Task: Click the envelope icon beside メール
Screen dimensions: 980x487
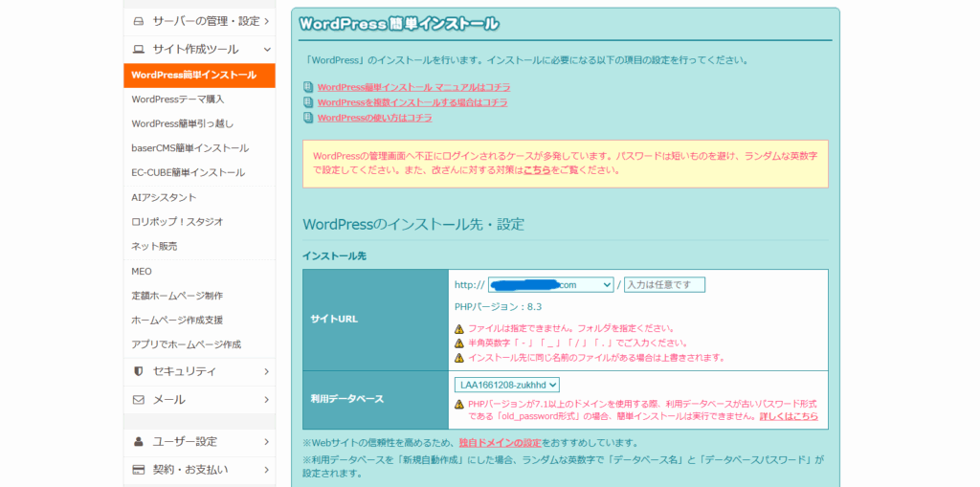Action: click(139, 399)
